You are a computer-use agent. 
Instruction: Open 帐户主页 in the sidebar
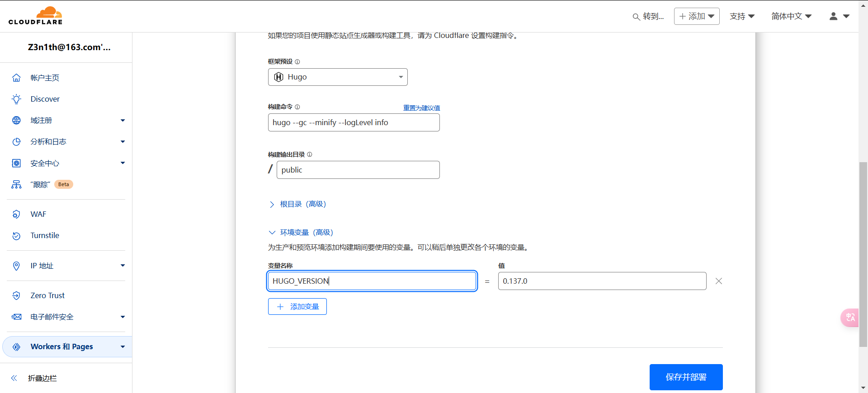(45, 78)
